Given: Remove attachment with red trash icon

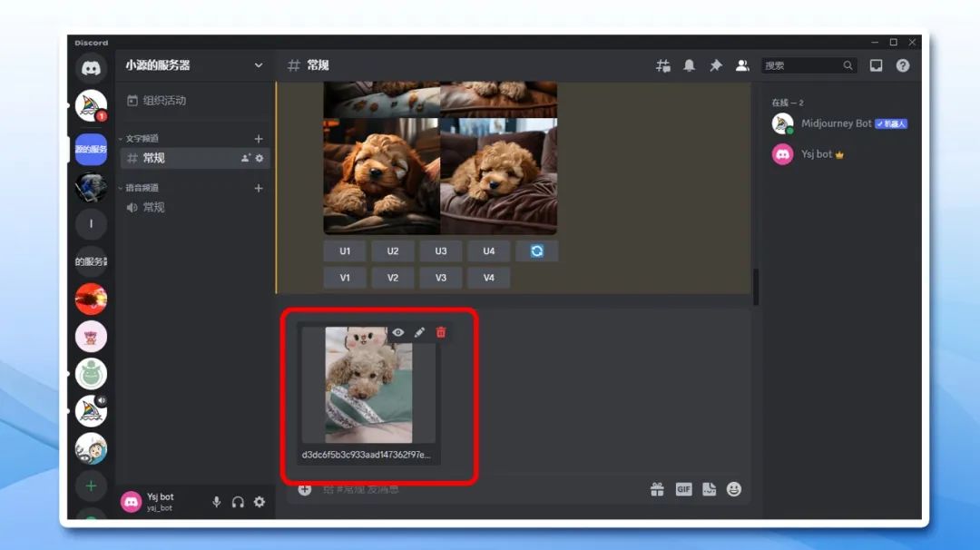Looking at the screenshot, I should point(441,332).
